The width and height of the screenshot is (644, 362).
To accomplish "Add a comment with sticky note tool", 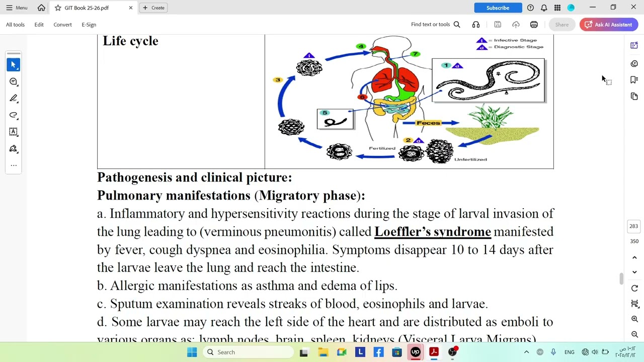I will point(14,81).
